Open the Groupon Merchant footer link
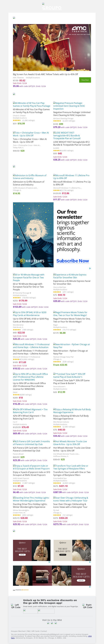Screen dimensions: 104x644 pos(18,631)
